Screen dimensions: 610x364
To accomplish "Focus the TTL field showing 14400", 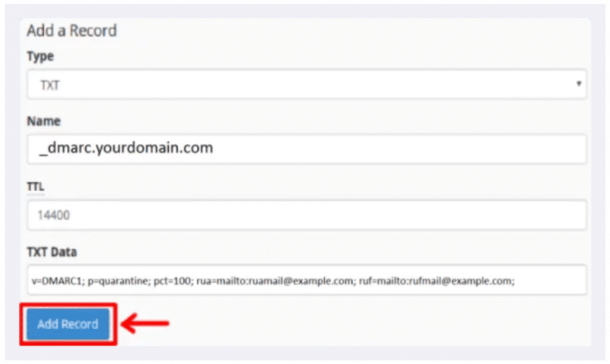I will pyautogui.click(x=307, y=215).
